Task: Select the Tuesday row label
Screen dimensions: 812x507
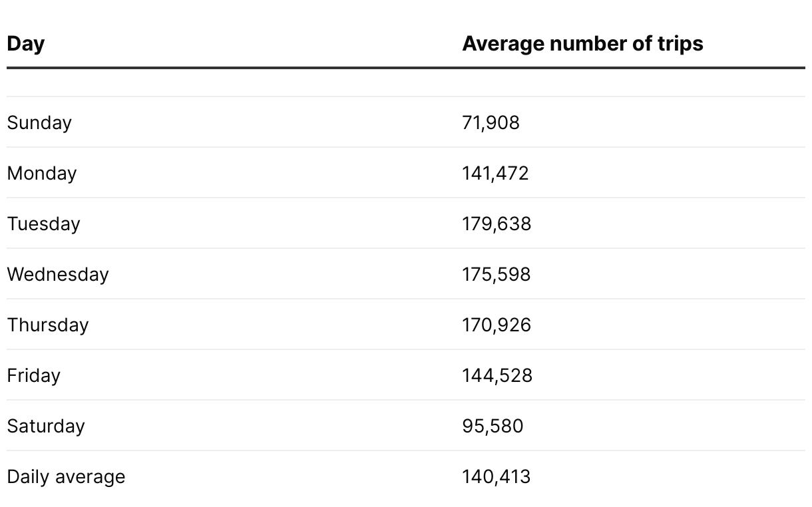Action: (43, 224)
